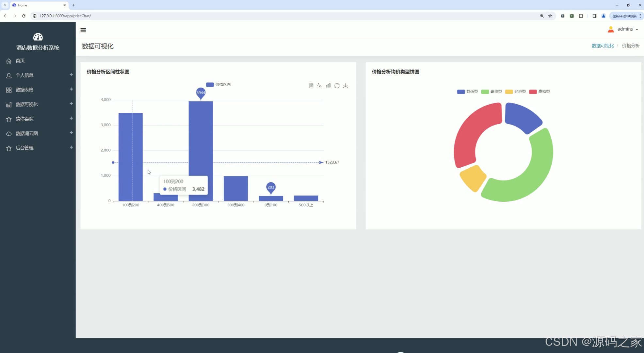Screen dimensions: 644x353
Task: Click the browser reload button
Action: pyautogui.click(x=24, y=16)
